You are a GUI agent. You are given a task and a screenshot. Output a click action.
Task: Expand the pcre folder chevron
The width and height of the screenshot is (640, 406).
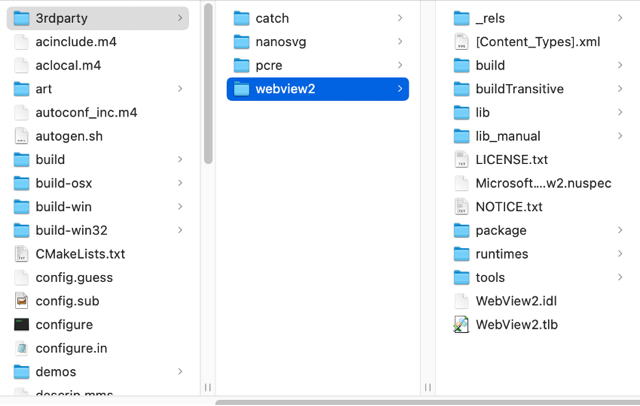pos(400,65)
